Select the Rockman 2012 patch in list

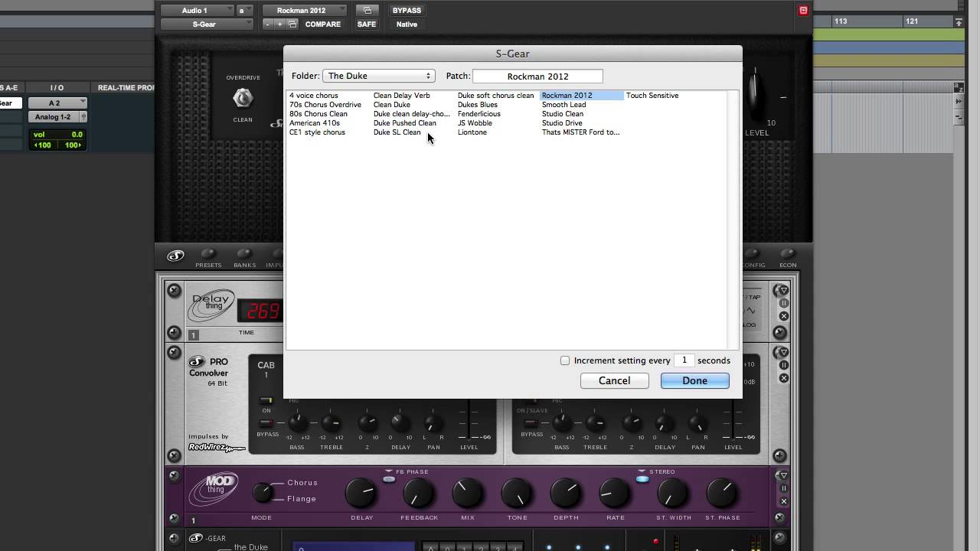582,96
